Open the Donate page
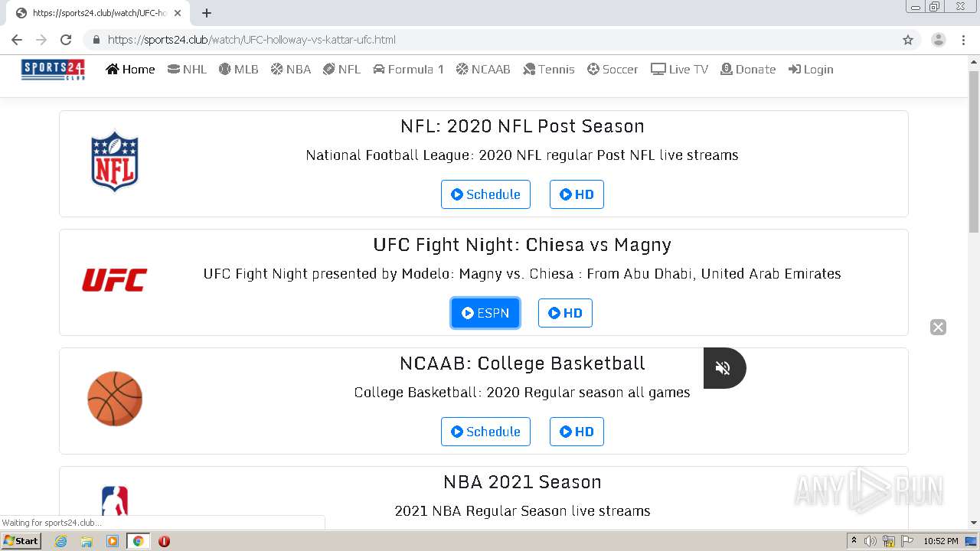Viewport: 980px width, 551px height. (748, 69)
